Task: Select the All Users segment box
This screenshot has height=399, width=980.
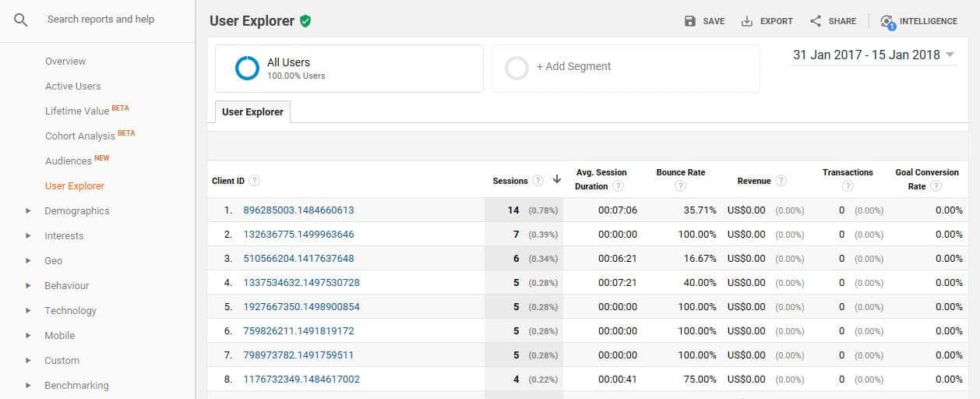Action: (x=349, y=69)
